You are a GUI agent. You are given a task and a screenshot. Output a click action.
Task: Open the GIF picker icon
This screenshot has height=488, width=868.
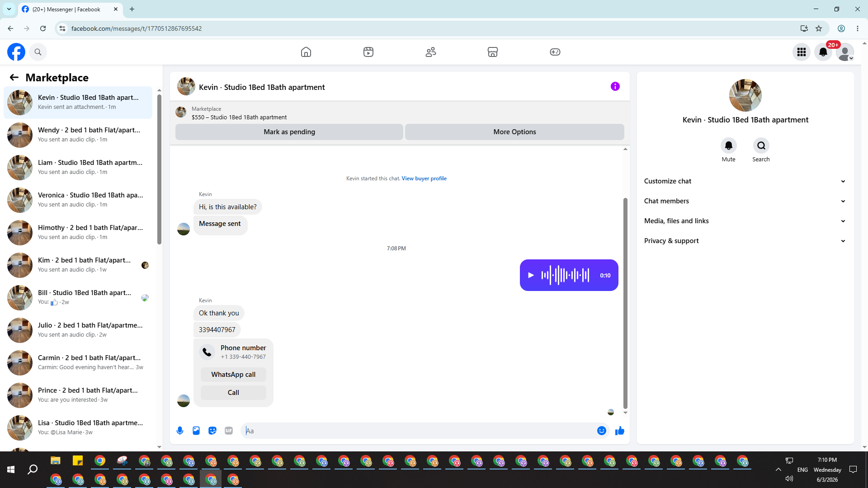[229, 431]
